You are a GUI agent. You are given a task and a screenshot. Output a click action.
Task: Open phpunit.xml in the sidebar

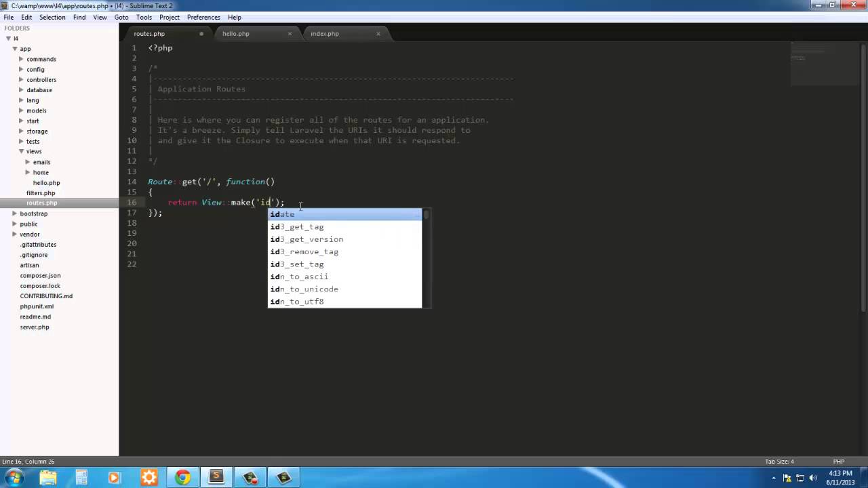click(37, 306)
